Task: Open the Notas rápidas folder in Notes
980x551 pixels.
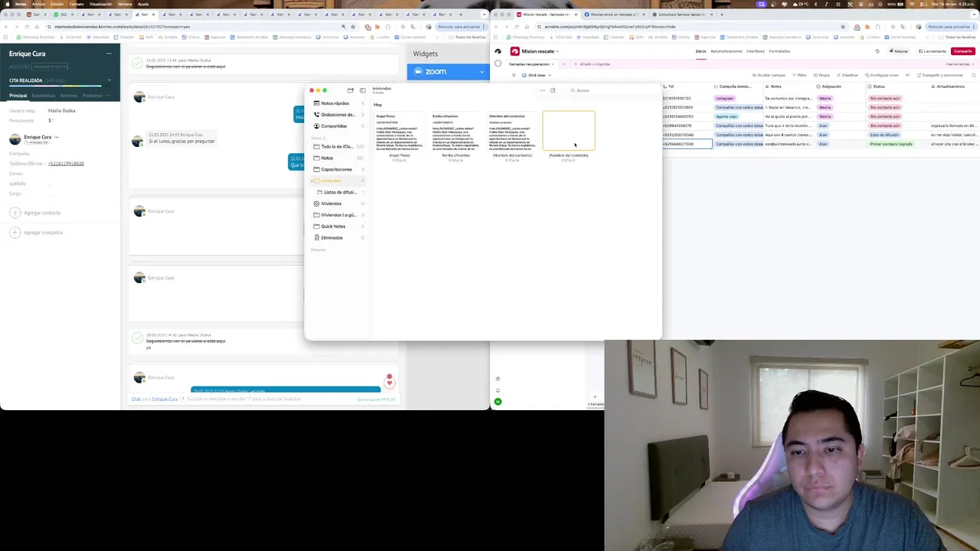Action: pos(337,103)
